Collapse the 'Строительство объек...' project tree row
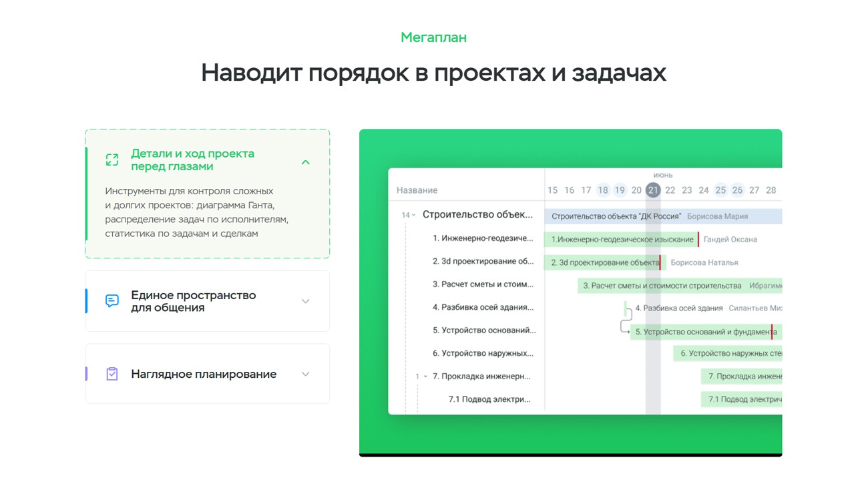 [413, 216]
